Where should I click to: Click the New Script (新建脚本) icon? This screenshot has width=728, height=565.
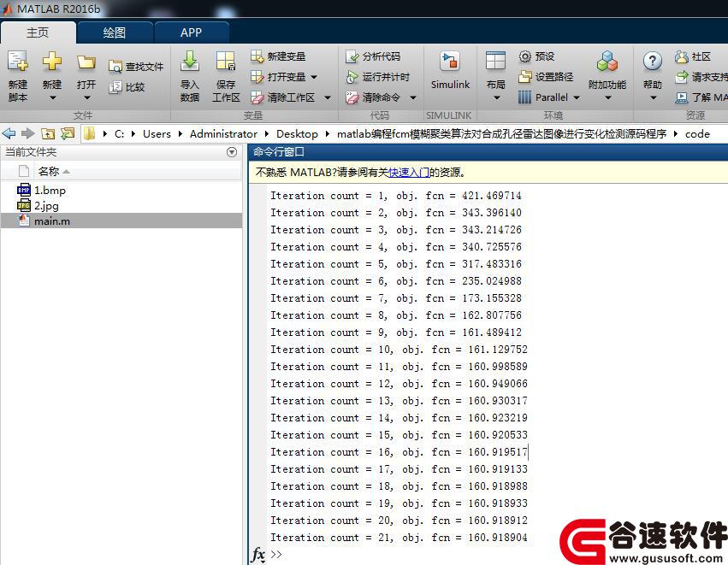(18, 62)
